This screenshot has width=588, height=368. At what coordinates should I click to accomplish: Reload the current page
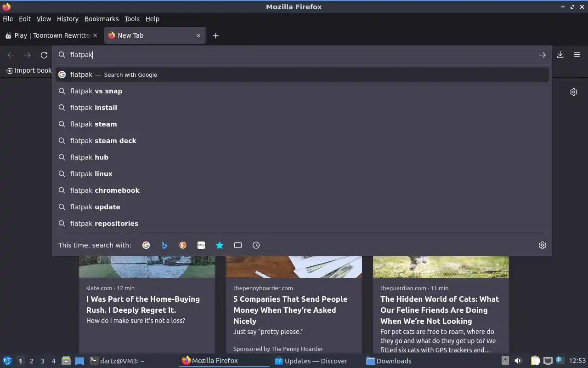44,55
